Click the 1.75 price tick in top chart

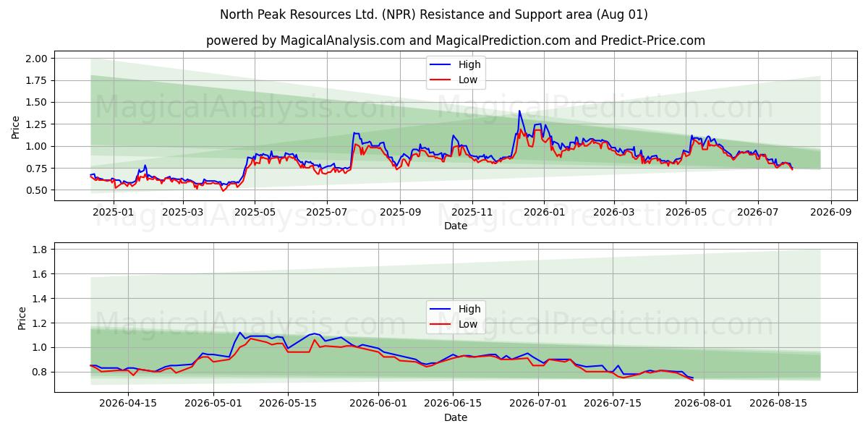(x=37, y=80)
